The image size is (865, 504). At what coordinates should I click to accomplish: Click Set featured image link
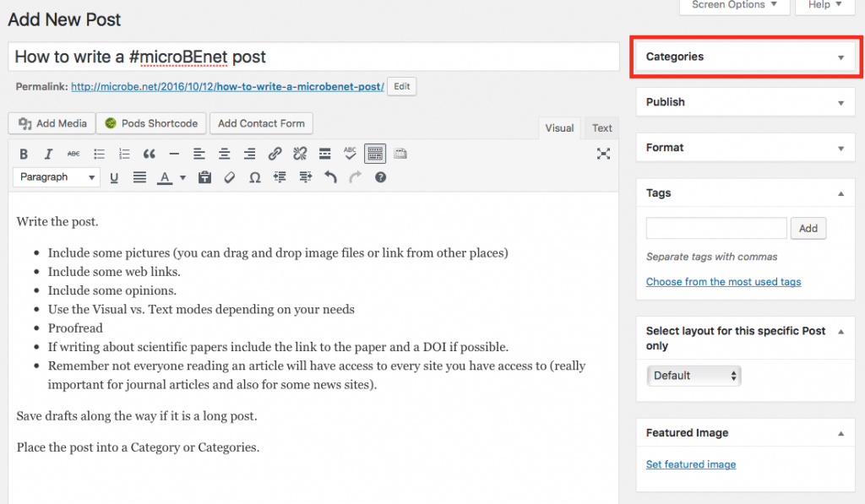(691, 464)
